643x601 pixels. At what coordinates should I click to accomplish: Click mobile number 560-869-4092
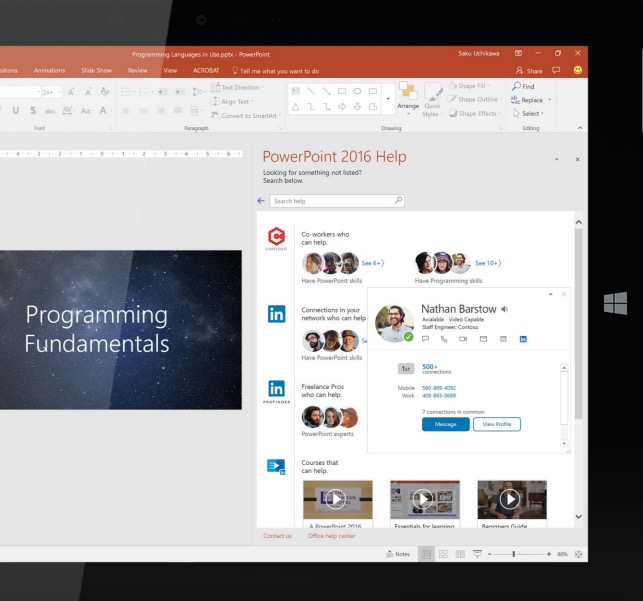439,387
